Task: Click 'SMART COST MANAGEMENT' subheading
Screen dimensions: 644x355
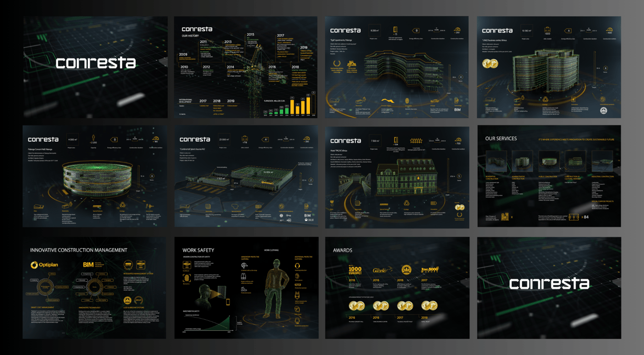Action: coord(43,308)
